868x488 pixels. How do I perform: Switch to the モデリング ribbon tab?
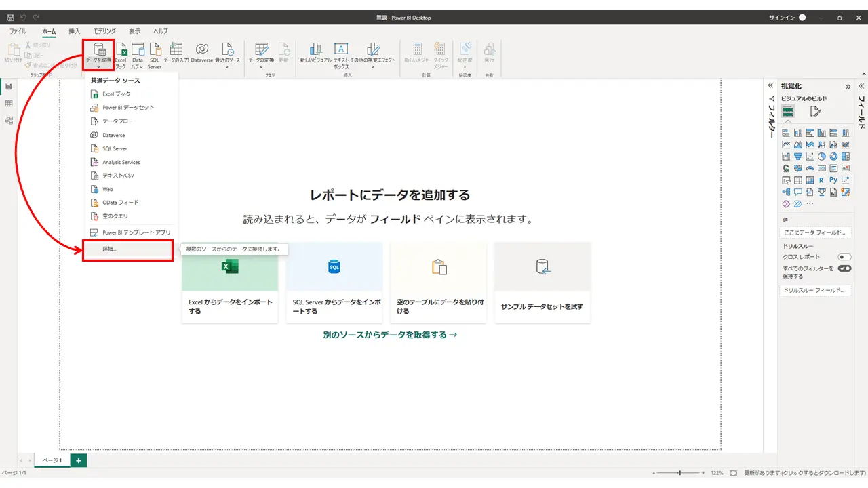click(x=104, y=31)
